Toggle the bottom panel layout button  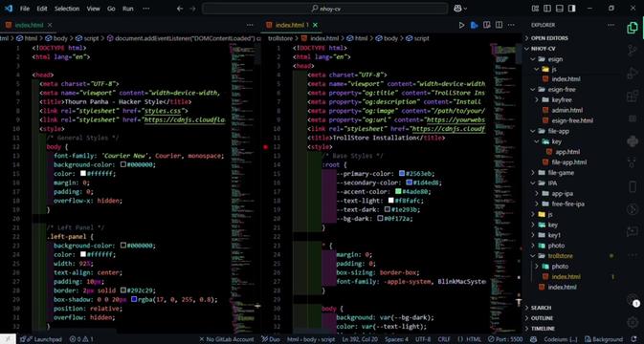pos(560,9)
